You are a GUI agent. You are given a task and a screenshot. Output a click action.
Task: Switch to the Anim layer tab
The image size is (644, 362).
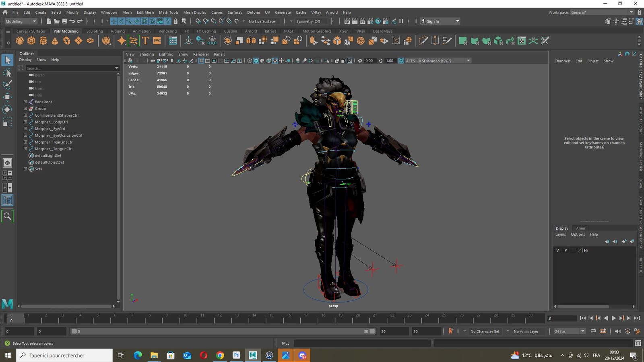point(580,228)
